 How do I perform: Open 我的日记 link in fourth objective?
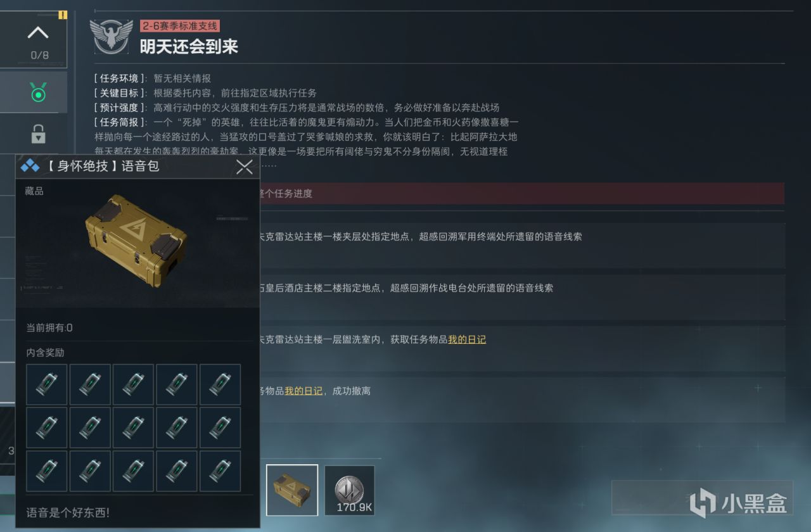click(303, 391)
